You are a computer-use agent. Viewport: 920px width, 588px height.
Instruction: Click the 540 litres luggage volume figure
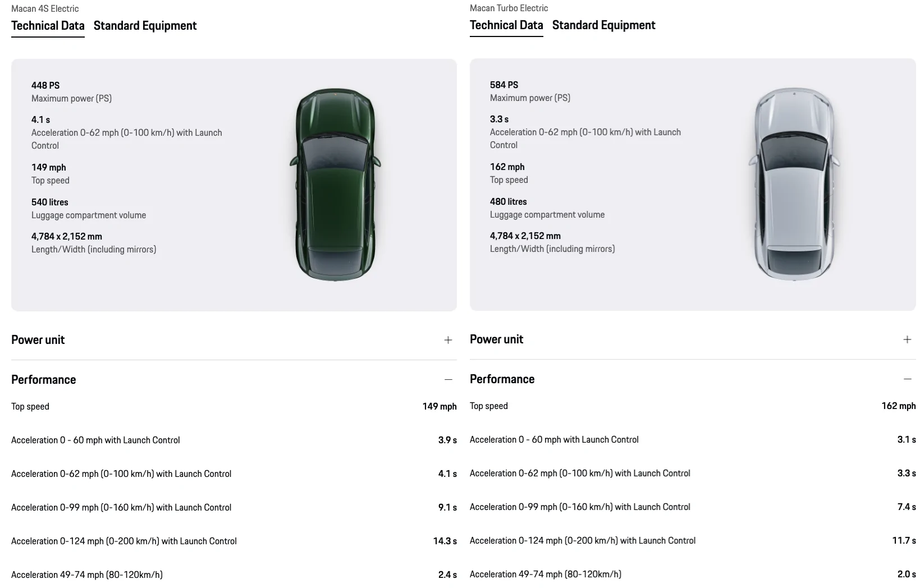[50, 202]
